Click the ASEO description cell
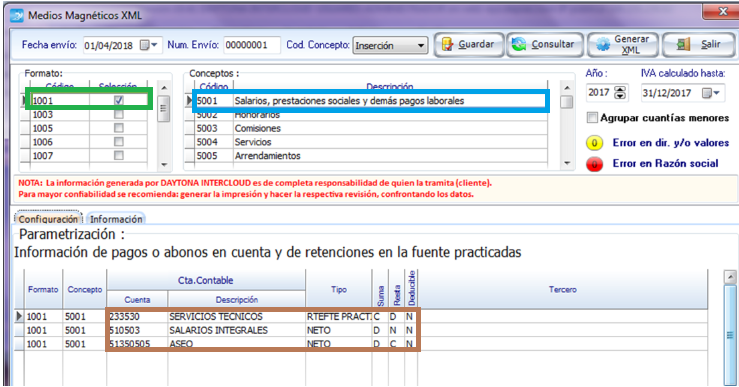Screen dimensions: 739x387 coord(237,344)
